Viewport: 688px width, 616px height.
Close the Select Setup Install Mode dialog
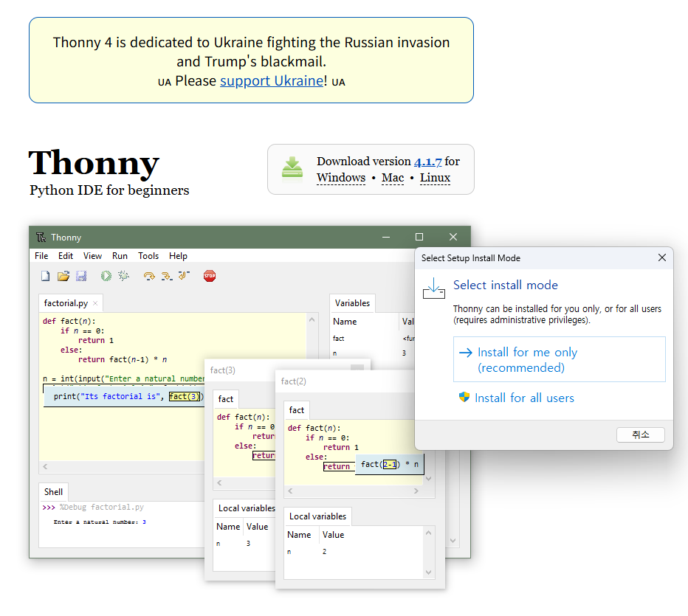click(662, 257)
